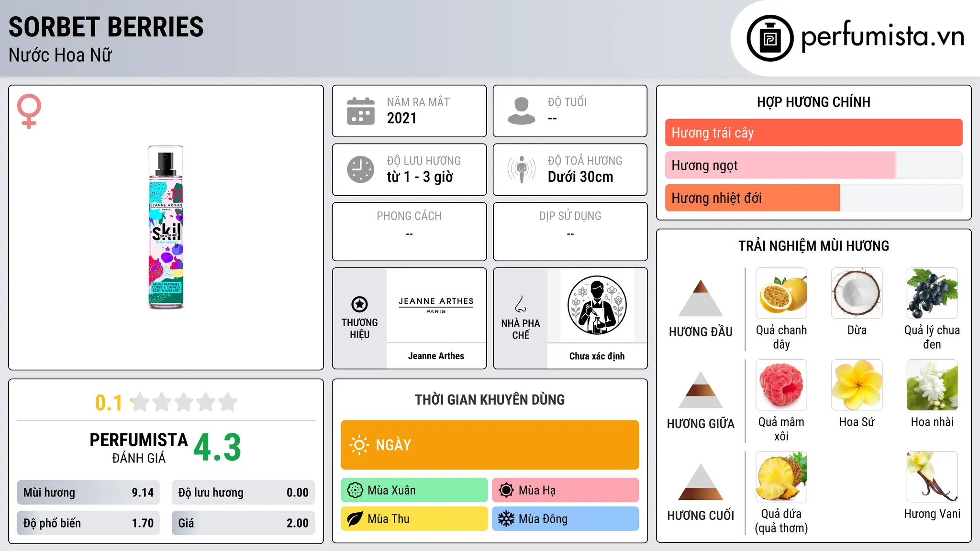Select the Hoa Sứ flower note image

[x=857, y=385]
